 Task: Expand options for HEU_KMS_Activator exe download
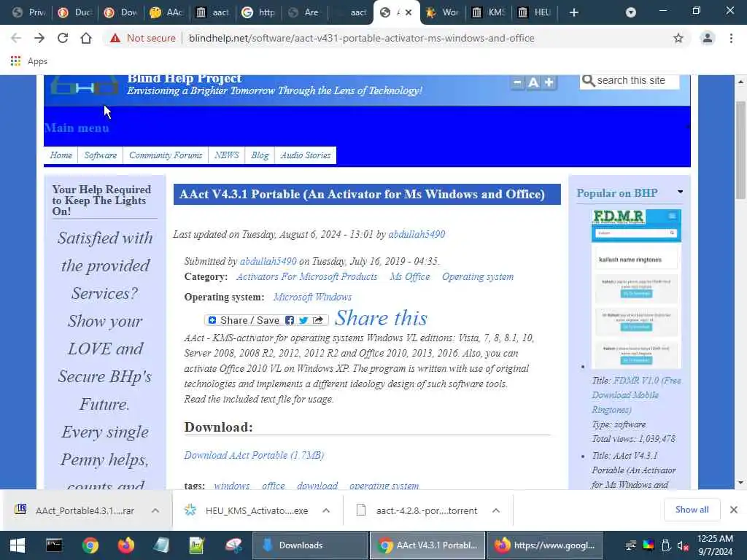(326, 510)
